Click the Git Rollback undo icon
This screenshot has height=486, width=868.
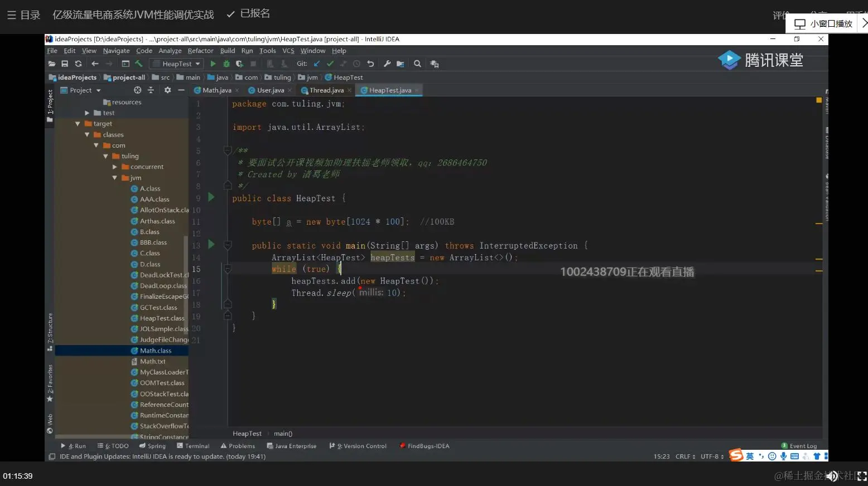(370, 64)
